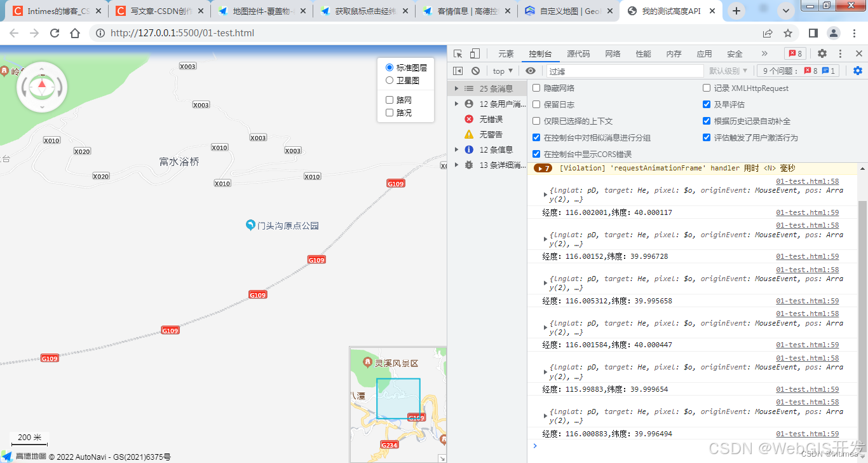This screenshot has height=463, width=868.
Task: Expand the 12 条用户消息 sidebar group
Action: (456, 104)
